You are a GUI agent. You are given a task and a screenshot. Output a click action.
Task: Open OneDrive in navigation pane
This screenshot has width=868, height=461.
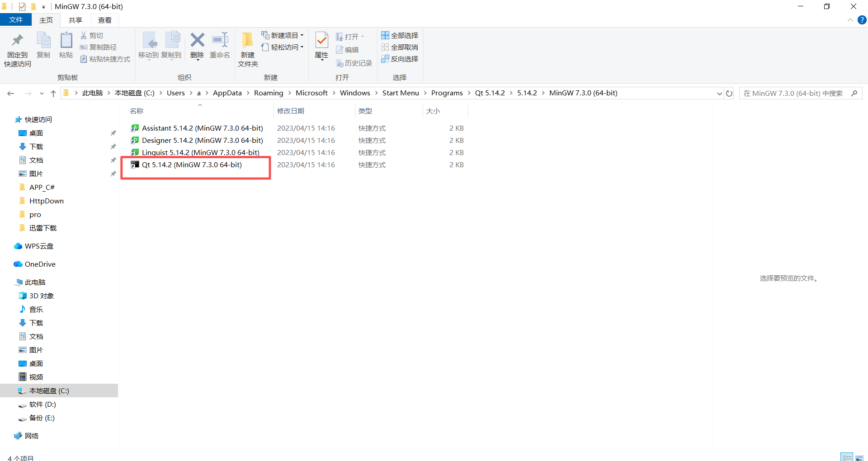(x=35, y=264)
